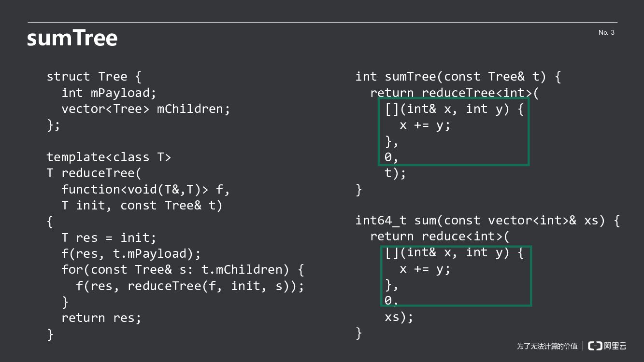The height and width of the screenshot is (362, 644).
Task: Click the line "vector<Tree> mChildren;"
Action: tap(146, 109)
